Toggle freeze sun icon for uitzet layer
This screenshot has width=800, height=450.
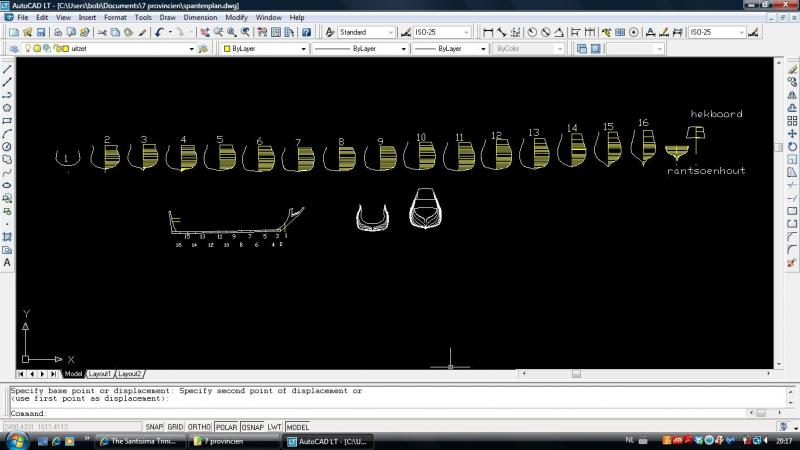(x=37, y=48)
